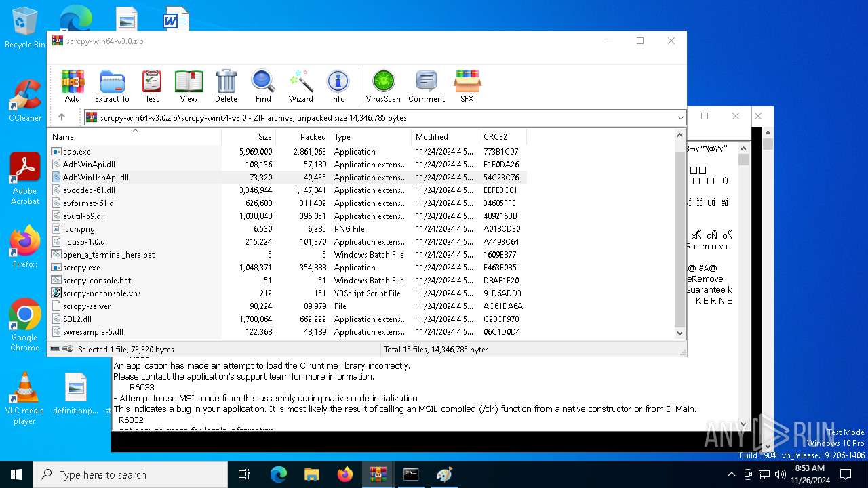Select libusb-1.0.dll file

[x=288, y=242]
